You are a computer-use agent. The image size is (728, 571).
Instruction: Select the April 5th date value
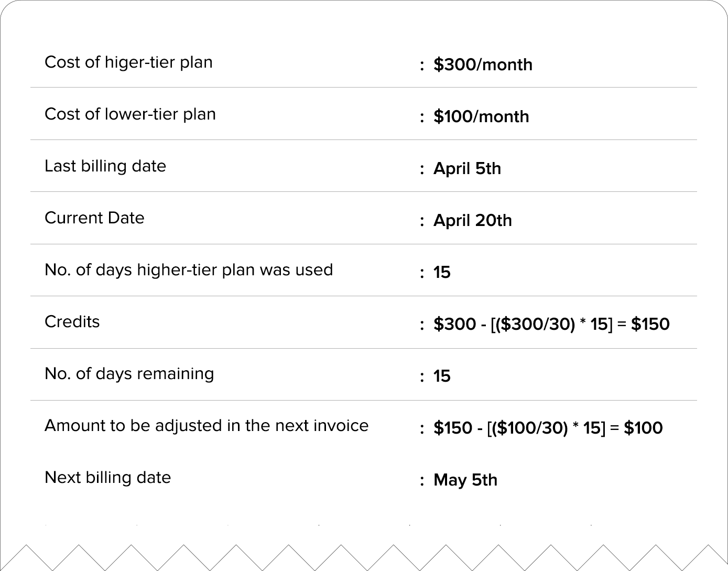point(467,168)
